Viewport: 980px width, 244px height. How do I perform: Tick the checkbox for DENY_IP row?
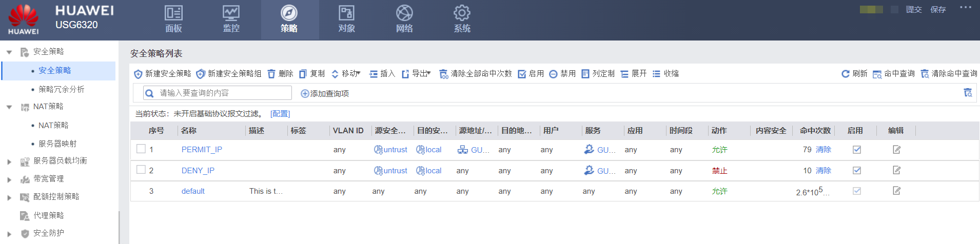click(x=141, y=170)
